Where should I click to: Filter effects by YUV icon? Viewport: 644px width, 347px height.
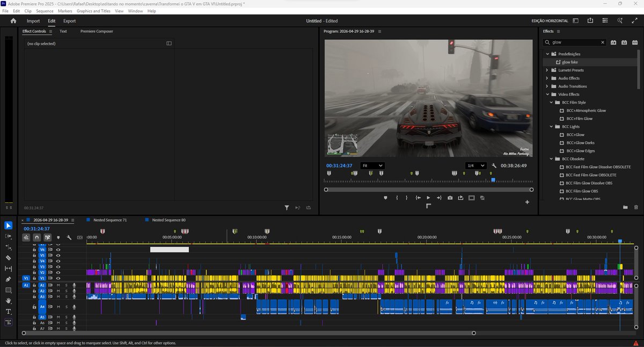[x=635, y=42]
